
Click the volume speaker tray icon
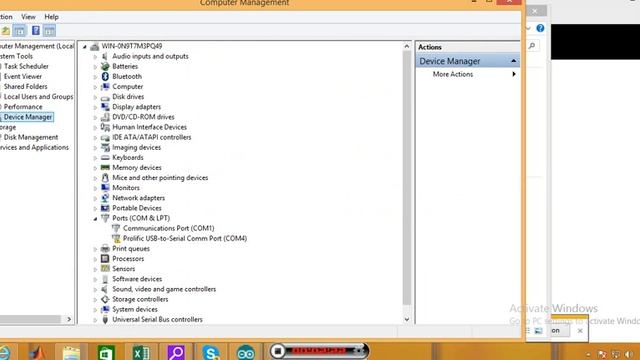(x=629, y=354)
